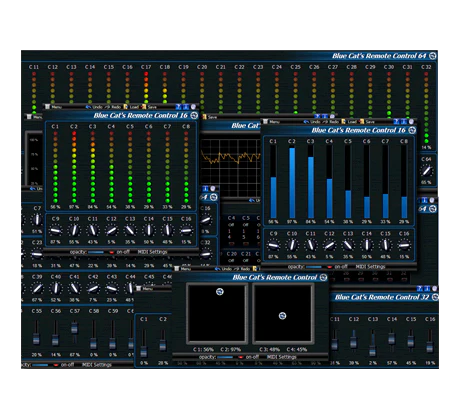Click Blue Cat logo of Remote Control 64
Viewport: 460px width, 416px height.
pos(433,56)
